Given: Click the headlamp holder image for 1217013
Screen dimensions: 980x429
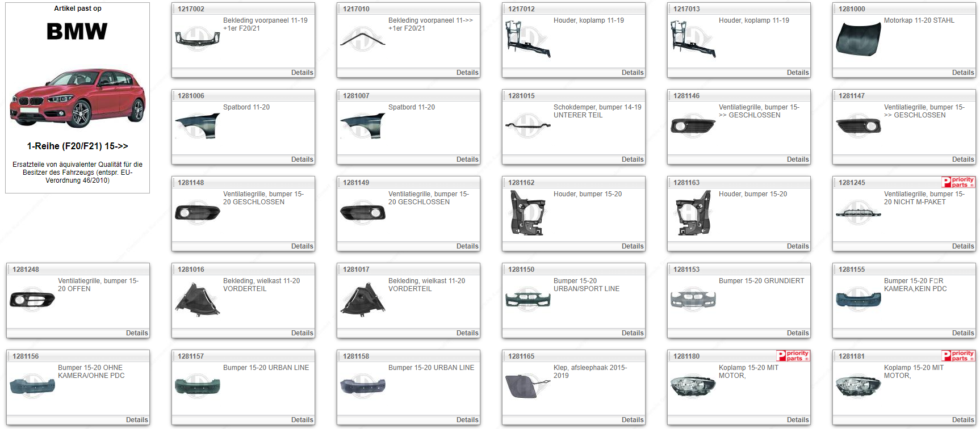Looking at the screenshot, I should [x=692, y=39].
